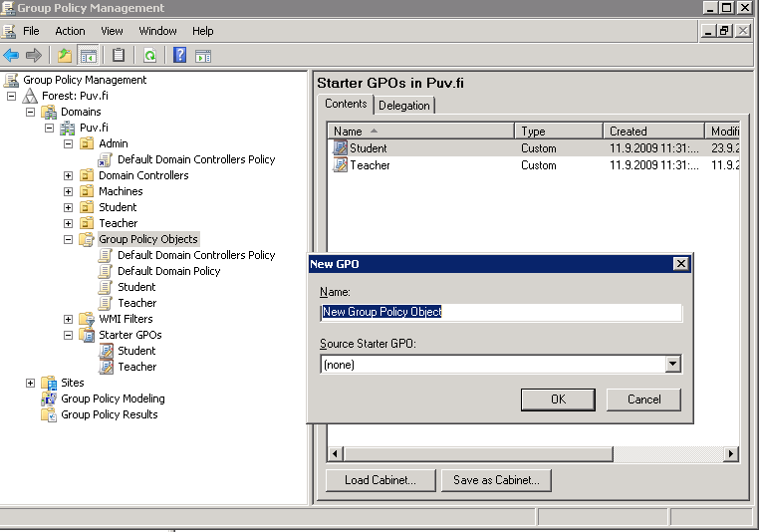
Task: Click the Group Policy Management root icon
Action: pos(11,80)
